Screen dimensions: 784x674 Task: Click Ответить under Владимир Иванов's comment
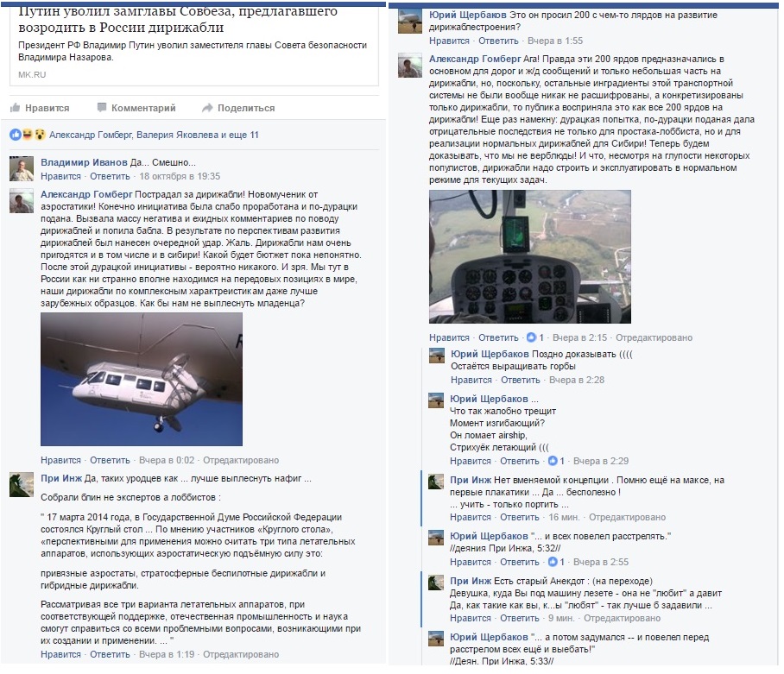click(x=110, y=176)
